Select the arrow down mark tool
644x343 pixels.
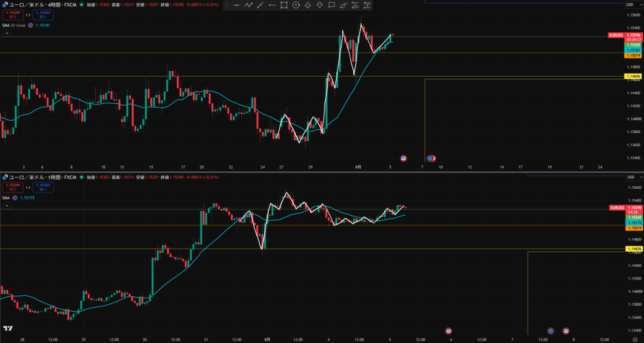tap(319, 5)
